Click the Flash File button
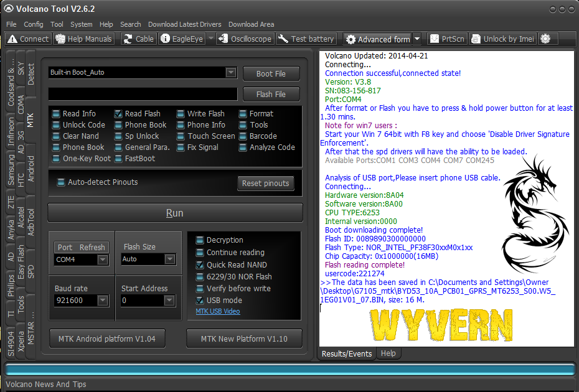Viewport: 579px width, 392px height. (x=271, y=95)
